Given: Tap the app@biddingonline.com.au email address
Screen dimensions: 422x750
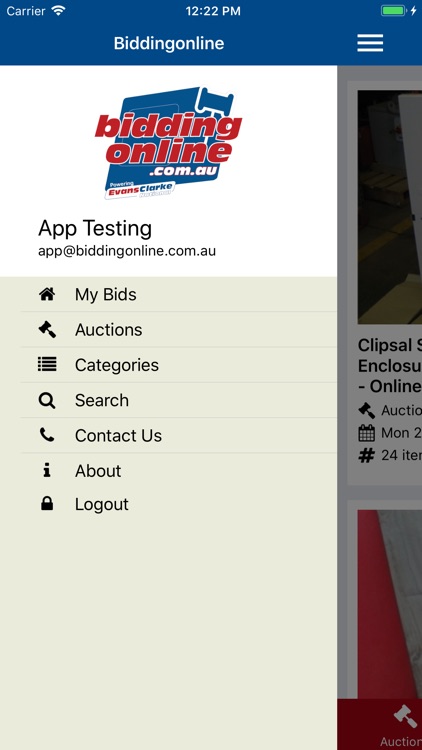Looking at the screenshot, I should (127, 251).
